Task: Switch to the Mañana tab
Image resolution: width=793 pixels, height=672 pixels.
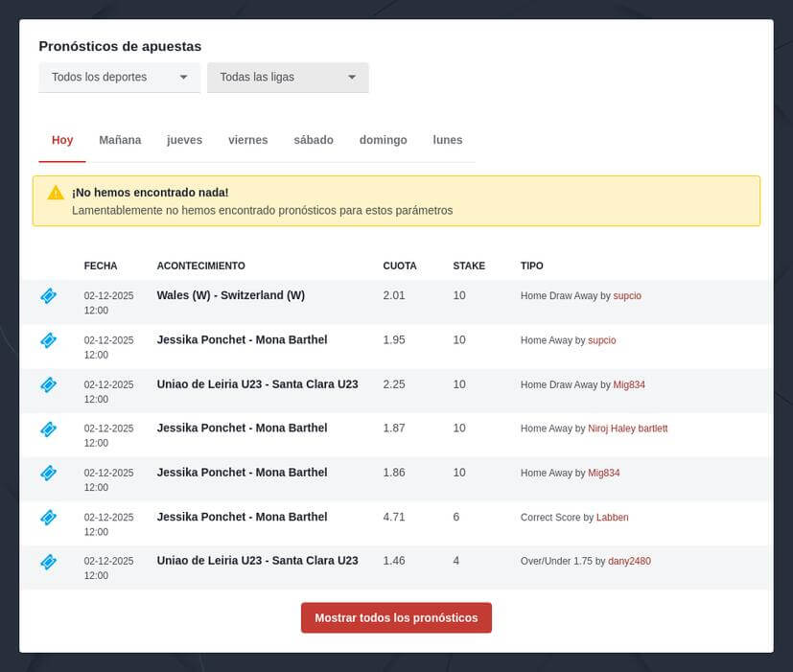Action: coord(120,139)
